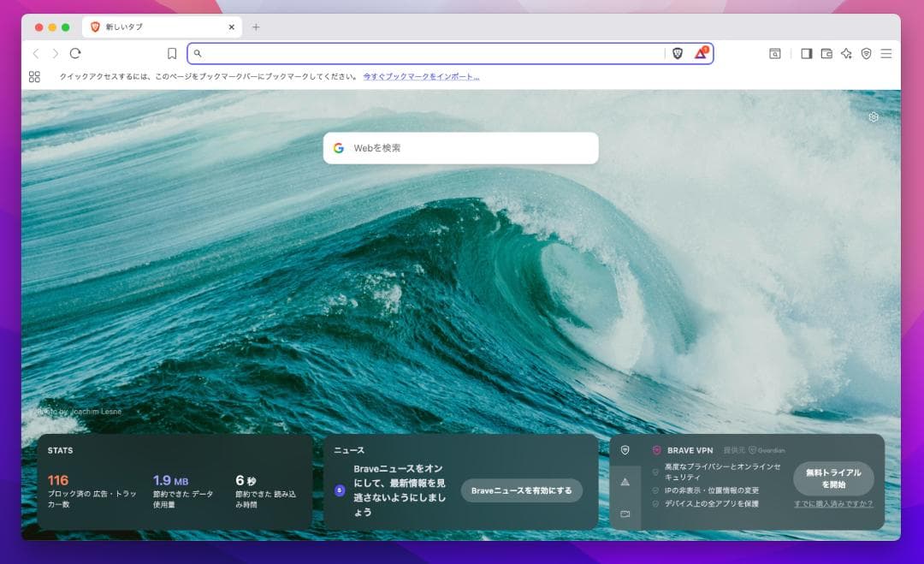The height and width of the screenshot is (564, 924).
Task: Reload the page
Action: pyautogui.click(x=75, y=53)
